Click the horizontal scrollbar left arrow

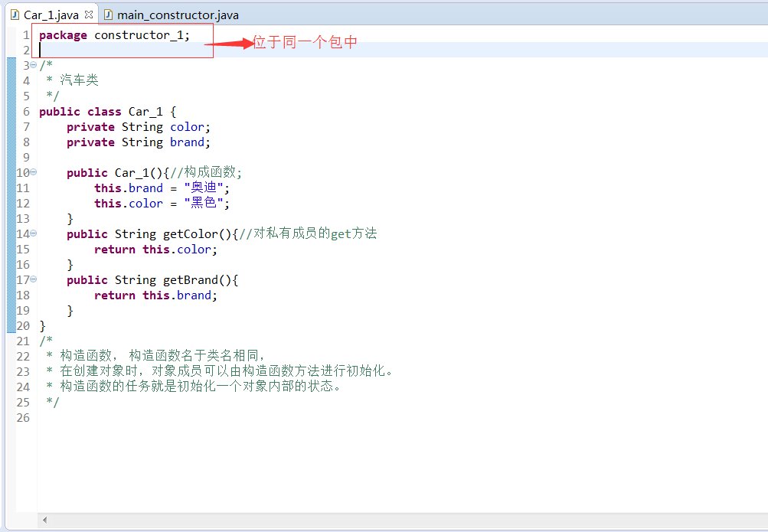coord(44,520)
